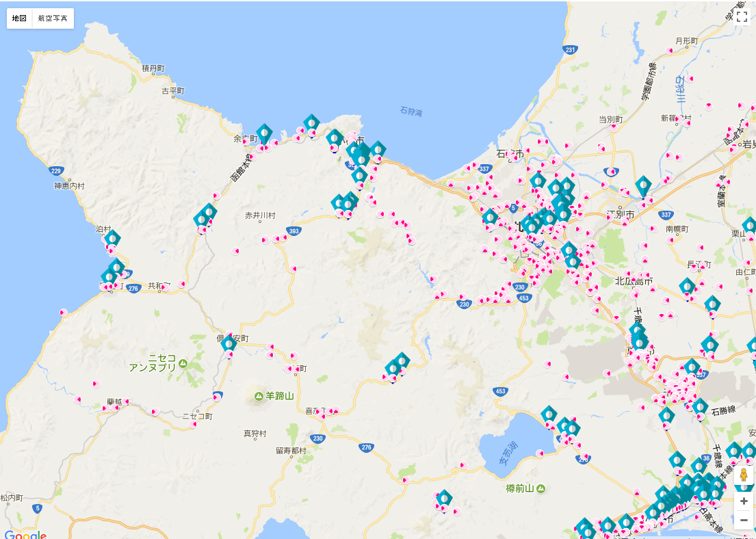Screen dimensions: 756x539
Task: Pick the Street View pegman icon
Action: click(744, 475)
